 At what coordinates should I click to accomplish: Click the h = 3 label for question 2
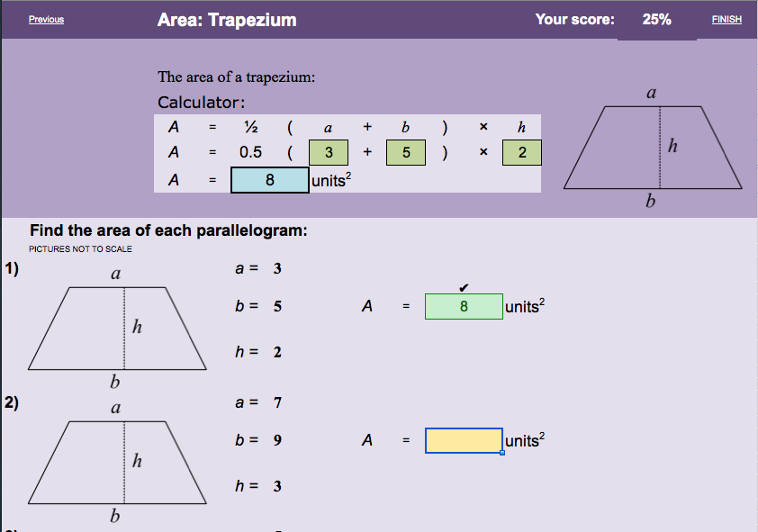coord(257,486)
